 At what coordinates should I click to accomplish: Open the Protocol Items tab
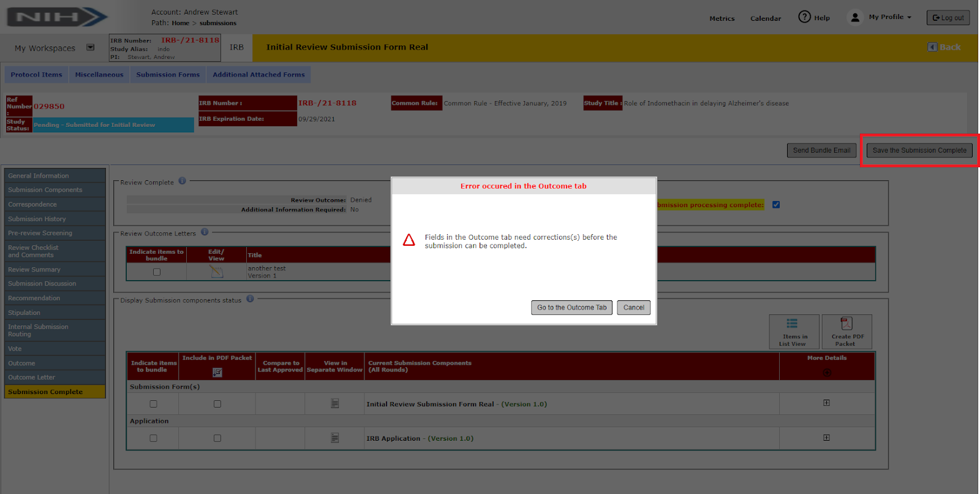[x=37, y=75]
